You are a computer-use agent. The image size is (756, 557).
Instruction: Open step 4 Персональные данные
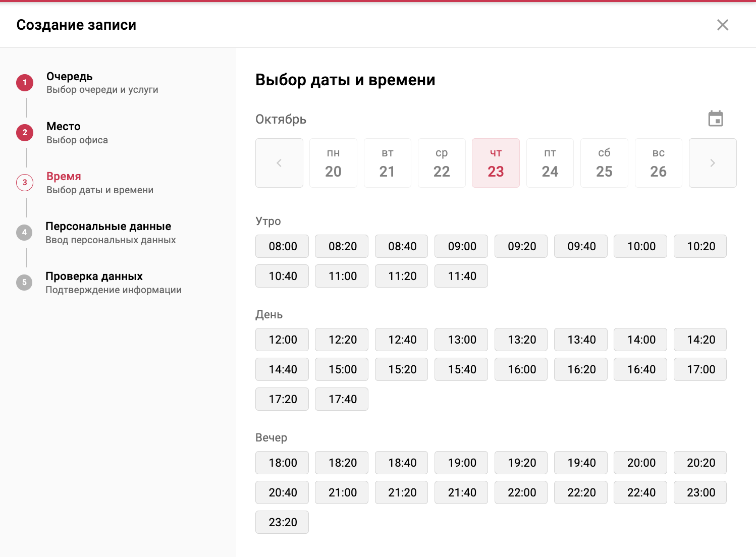(96, 233)
